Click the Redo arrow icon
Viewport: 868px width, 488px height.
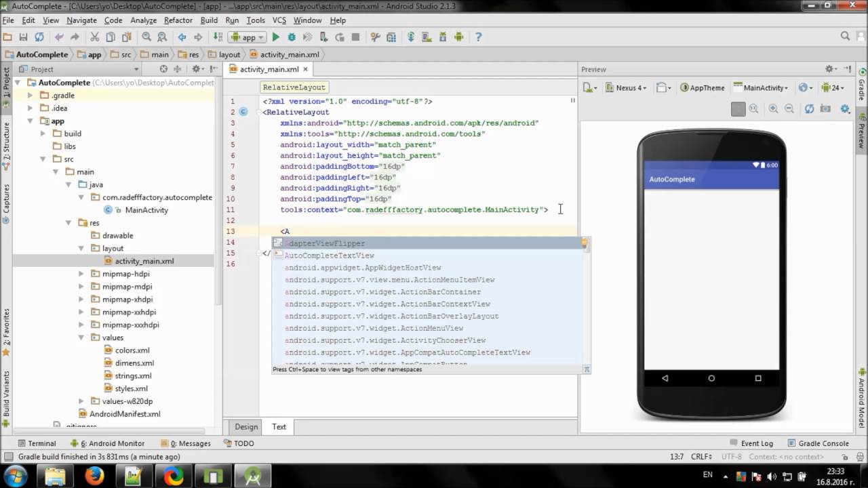[75, 37]
